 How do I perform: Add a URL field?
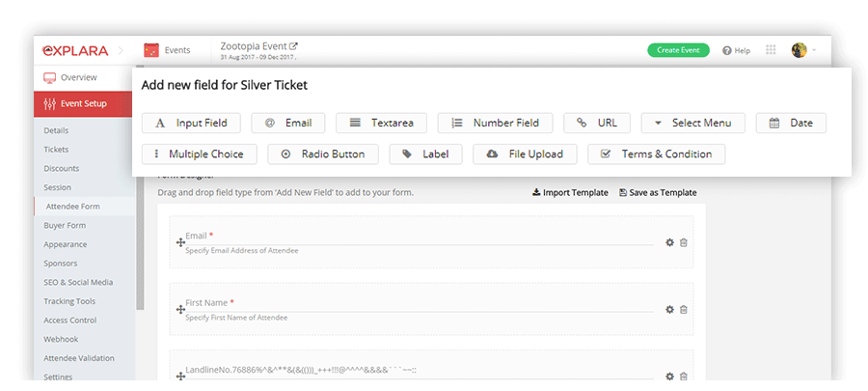(597, 123)
